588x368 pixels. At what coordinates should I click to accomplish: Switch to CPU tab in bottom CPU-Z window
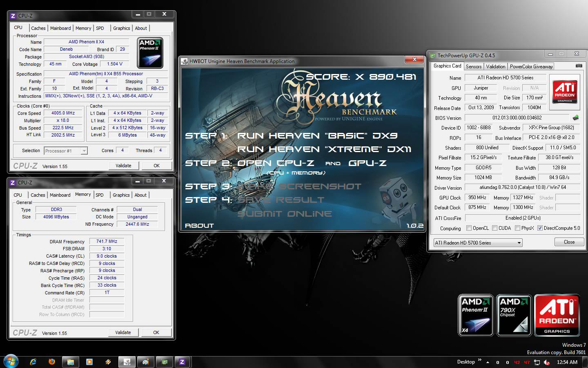tap(18, 195)
